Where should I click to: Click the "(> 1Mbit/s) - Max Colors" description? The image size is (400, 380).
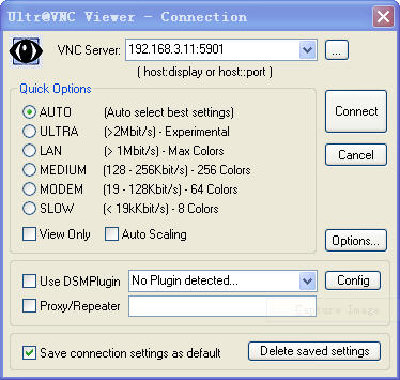pyautogui.click(x=164, y=151)
